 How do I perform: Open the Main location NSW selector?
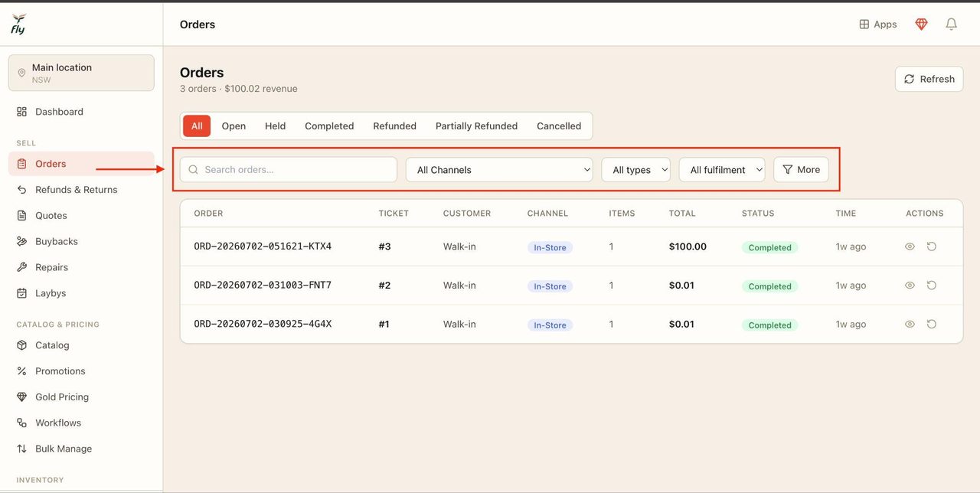pyautogui.click(x=81, y=73)
